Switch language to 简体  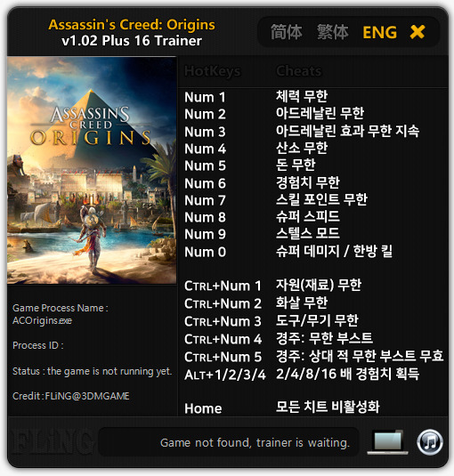(287, 32)
